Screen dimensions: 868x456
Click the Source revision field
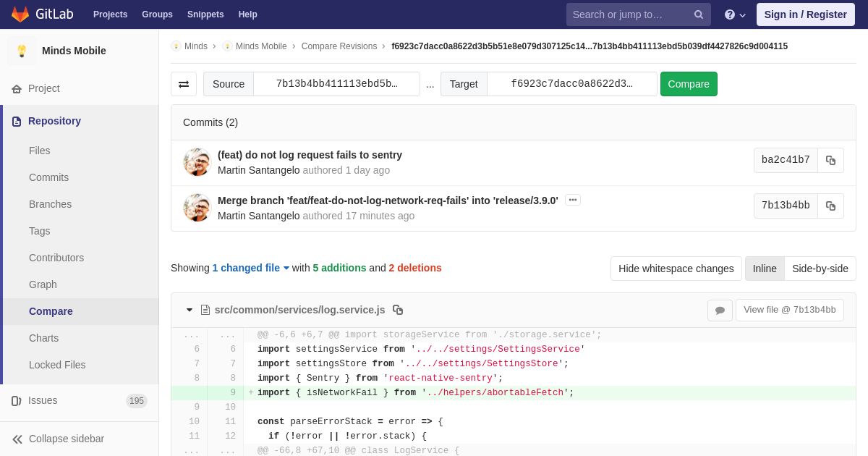coord(336,84)
